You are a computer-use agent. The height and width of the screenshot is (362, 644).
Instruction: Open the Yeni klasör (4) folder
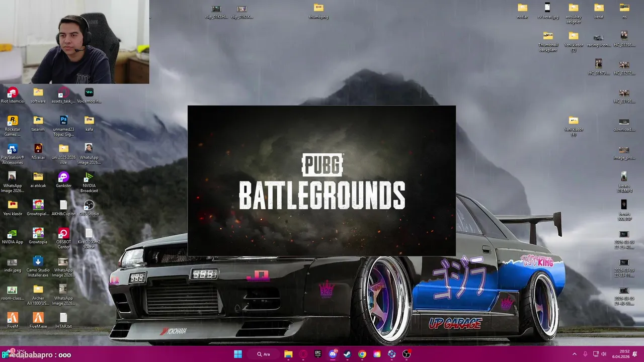pyautogui.click(x=573, y=126)
